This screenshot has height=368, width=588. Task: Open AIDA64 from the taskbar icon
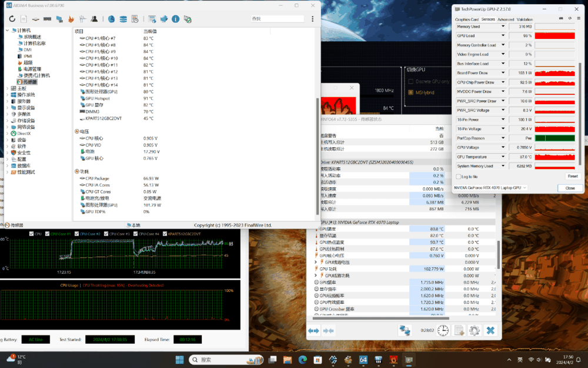pos(363,359)
